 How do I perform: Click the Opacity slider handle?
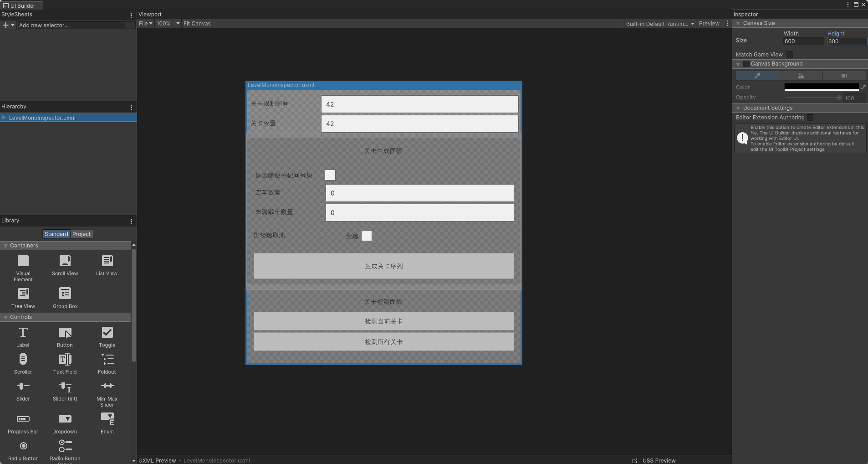pos(839,98)
